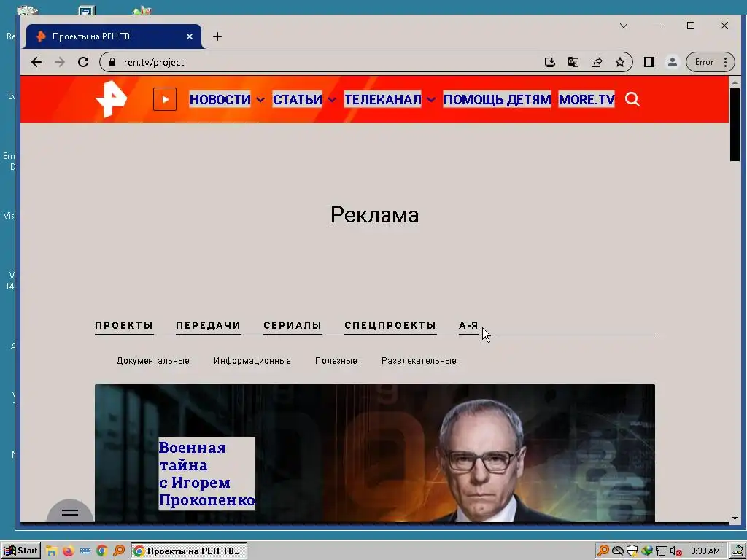Select the А-Я tab
The height and width of the screenshot is (560, 747).
[x=468, y=326]
